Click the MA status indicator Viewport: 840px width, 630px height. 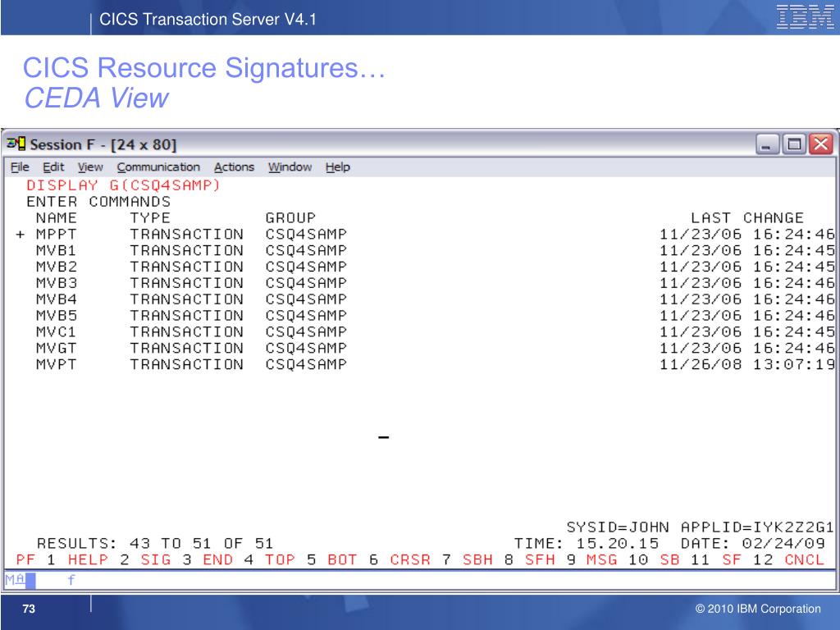[x=15, y=580]
